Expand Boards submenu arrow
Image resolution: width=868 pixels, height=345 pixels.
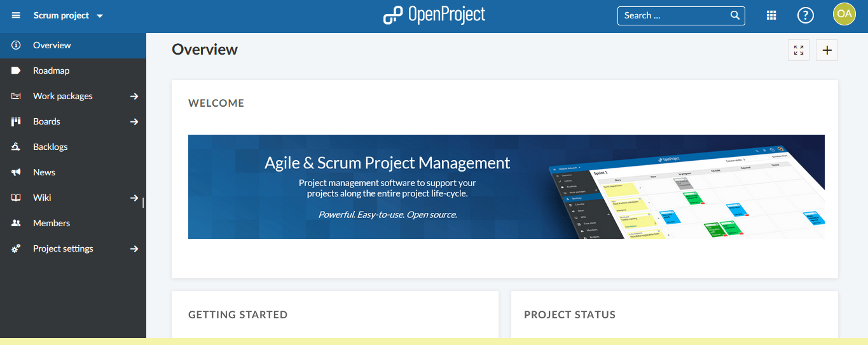(134, 121)
